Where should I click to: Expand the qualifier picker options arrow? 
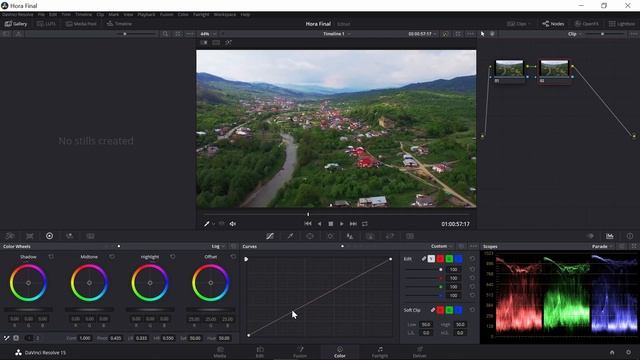point(213,224)
